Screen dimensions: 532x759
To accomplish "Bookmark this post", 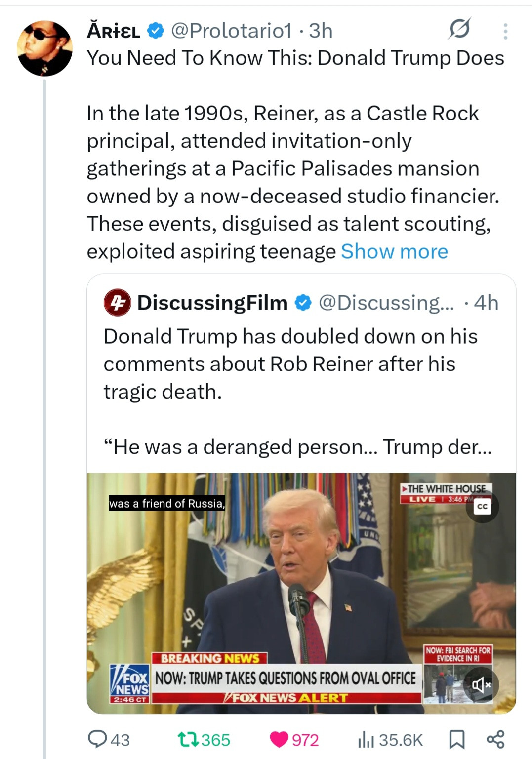I will [x=456, y=739].
